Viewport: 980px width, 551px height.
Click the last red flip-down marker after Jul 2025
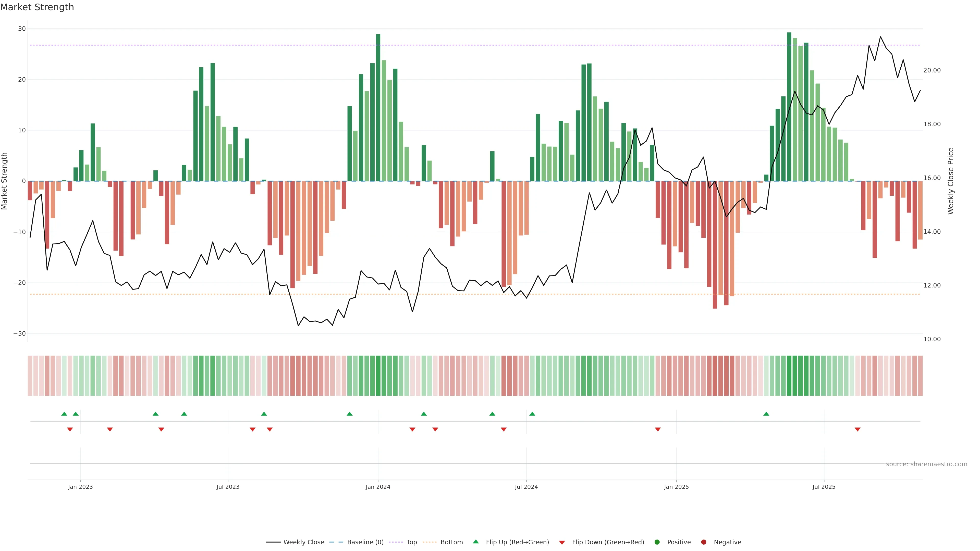(857, 429)
